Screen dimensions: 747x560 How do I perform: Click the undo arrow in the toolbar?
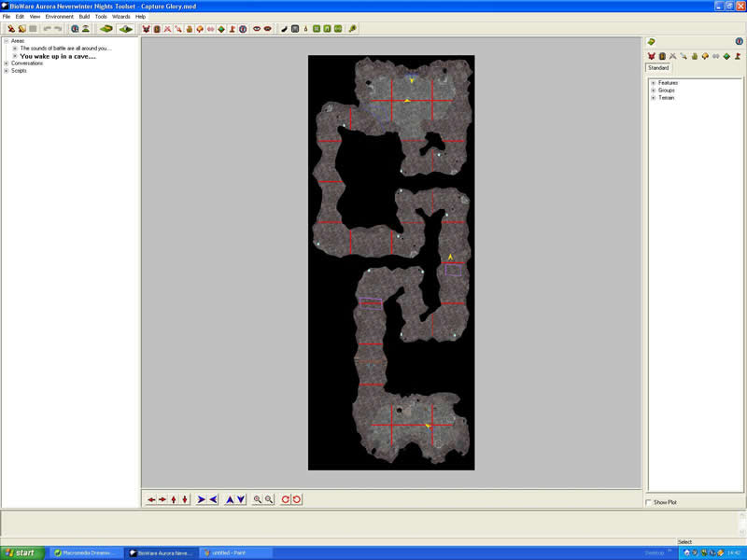point(48,29)
